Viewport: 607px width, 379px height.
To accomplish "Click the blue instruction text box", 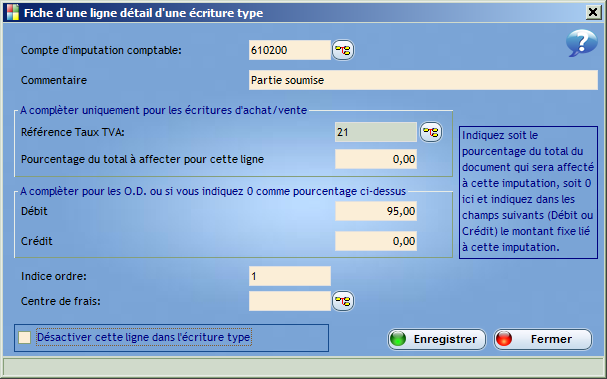I will pos(528,192).
